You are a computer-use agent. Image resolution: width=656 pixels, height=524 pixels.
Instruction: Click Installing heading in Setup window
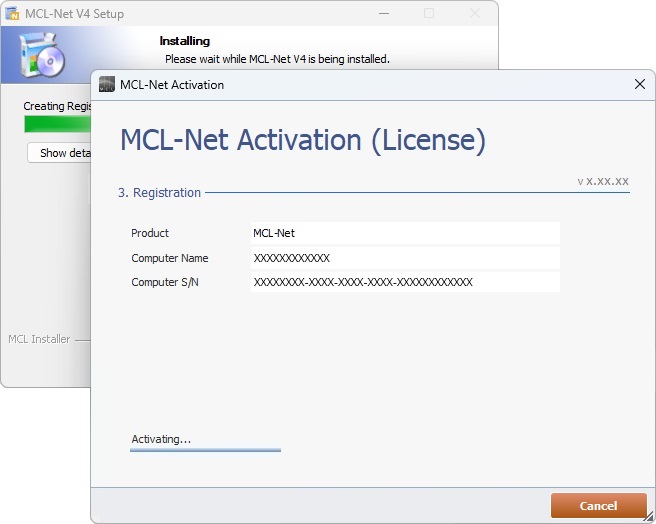coord(184,41)
